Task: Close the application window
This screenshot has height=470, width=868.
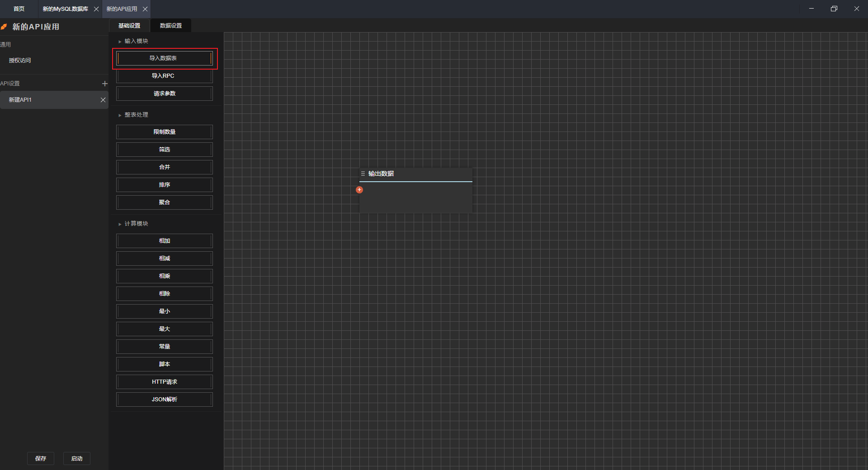Action: tap(857, 9)
